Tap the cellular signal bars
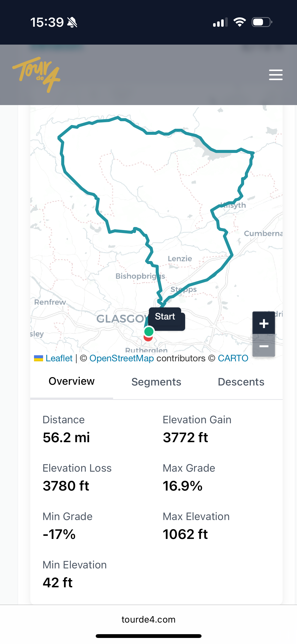The height and width of the screenshot is (644, 297). (x=220, y=22)
